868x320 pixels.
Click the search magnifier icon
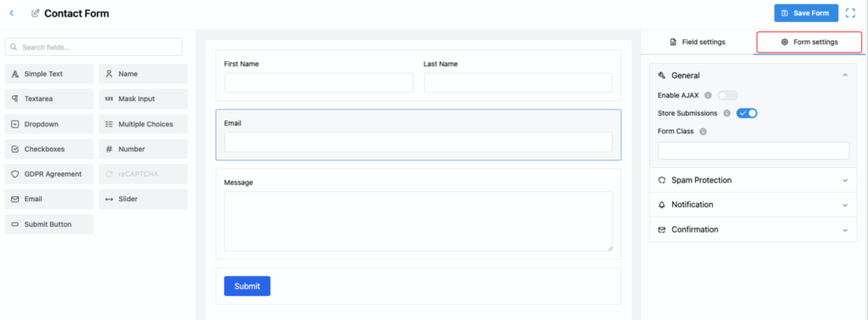14,48
